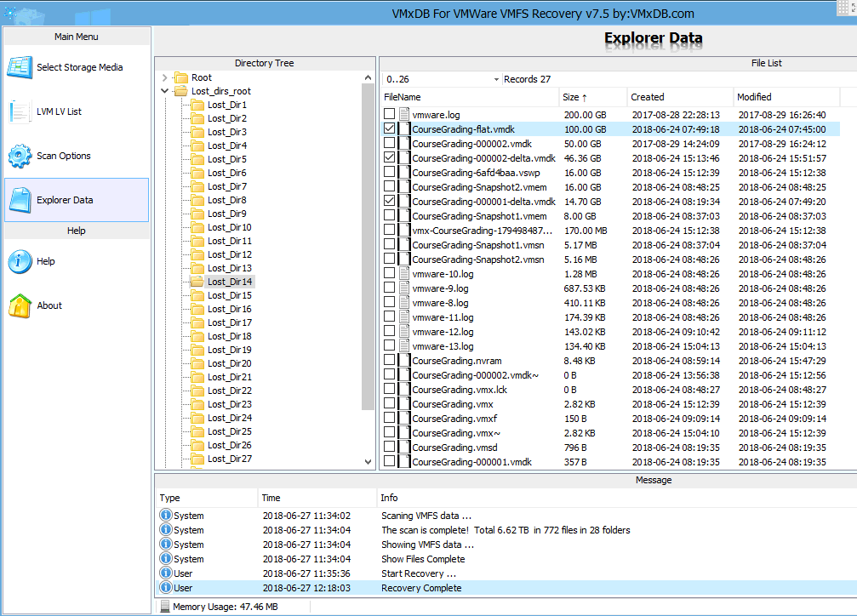The width and height of the screenshot is (857, 616).
Task: Select the Recovery Complete message row
Action: (506, 588)
